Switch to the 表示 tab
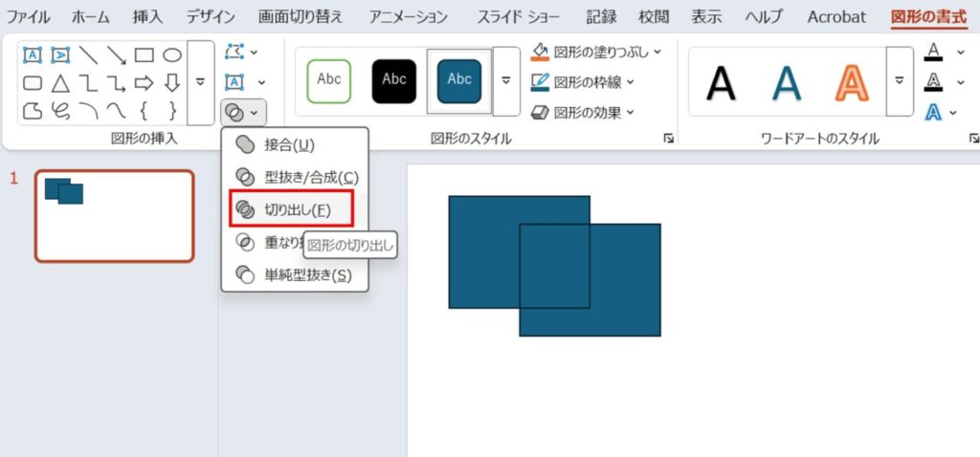The height and width of the screenshot is (457, 980). click(x=707, y=17)
